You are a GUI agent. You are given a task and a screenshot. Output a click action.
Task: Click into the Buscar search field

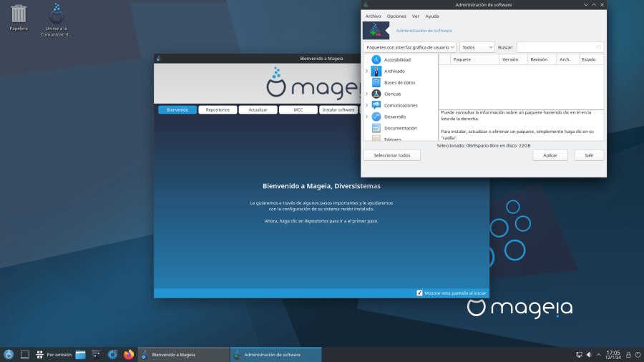[560, 47]
